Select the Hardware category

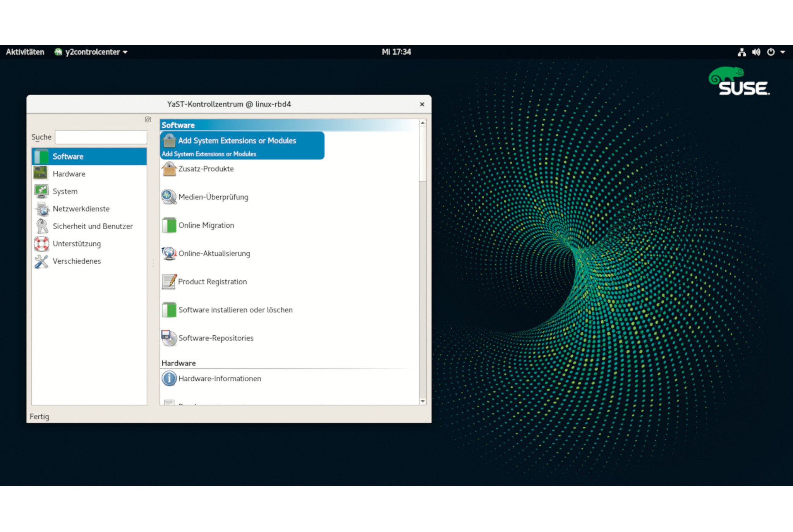click(x=69, y=174)
